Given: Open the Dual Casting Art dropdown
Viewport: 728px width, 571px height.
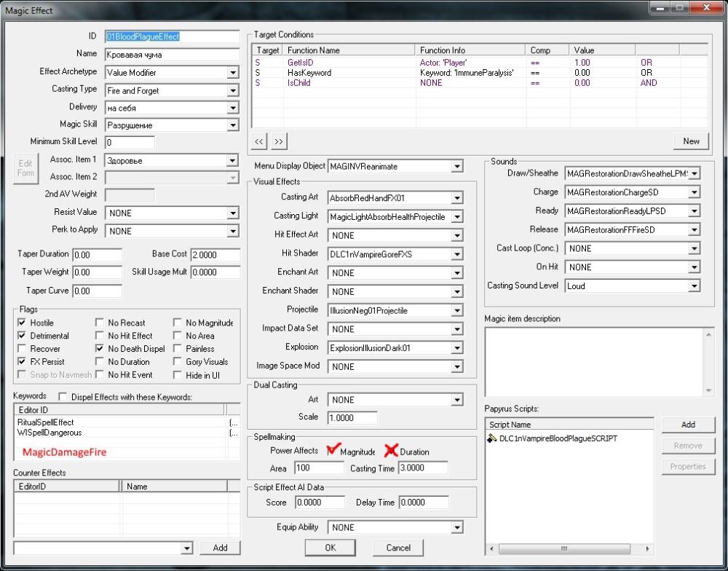Looking at the screenshot, I should point(457,400).
